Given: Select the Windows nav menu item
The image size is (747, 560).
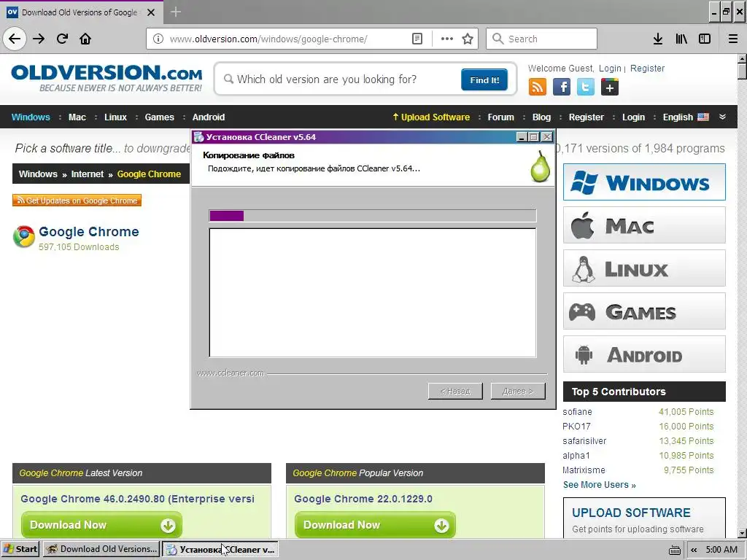Looking at the screenshot, I should tap(31, 117).
